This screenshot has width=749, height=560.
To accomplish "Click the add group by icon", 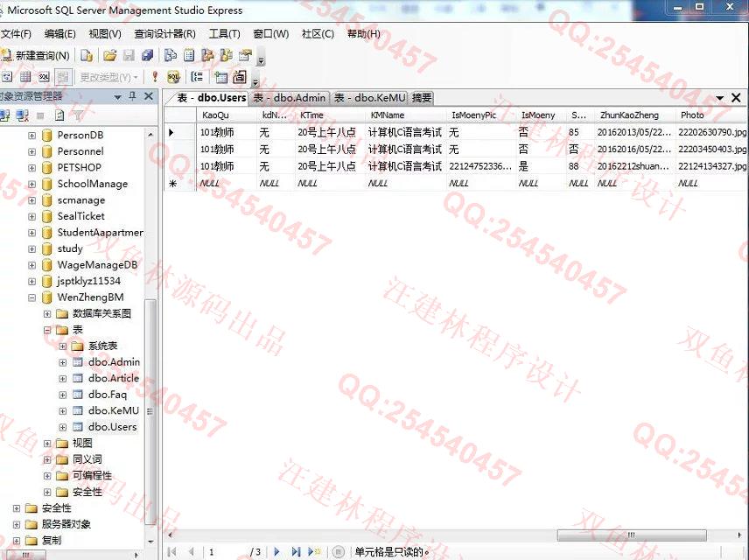I will (x=197, y=76).
